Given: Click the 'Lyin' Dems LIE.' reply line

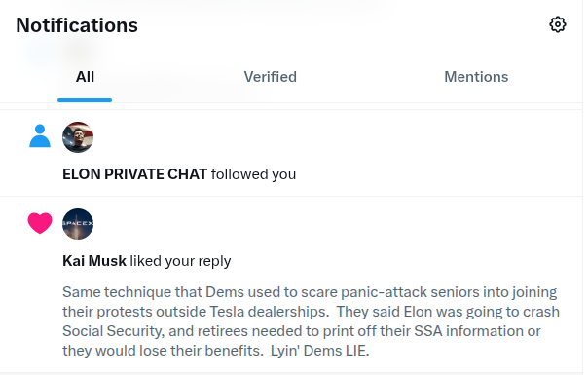Looking at the screenshot, I should click(215, 351).
